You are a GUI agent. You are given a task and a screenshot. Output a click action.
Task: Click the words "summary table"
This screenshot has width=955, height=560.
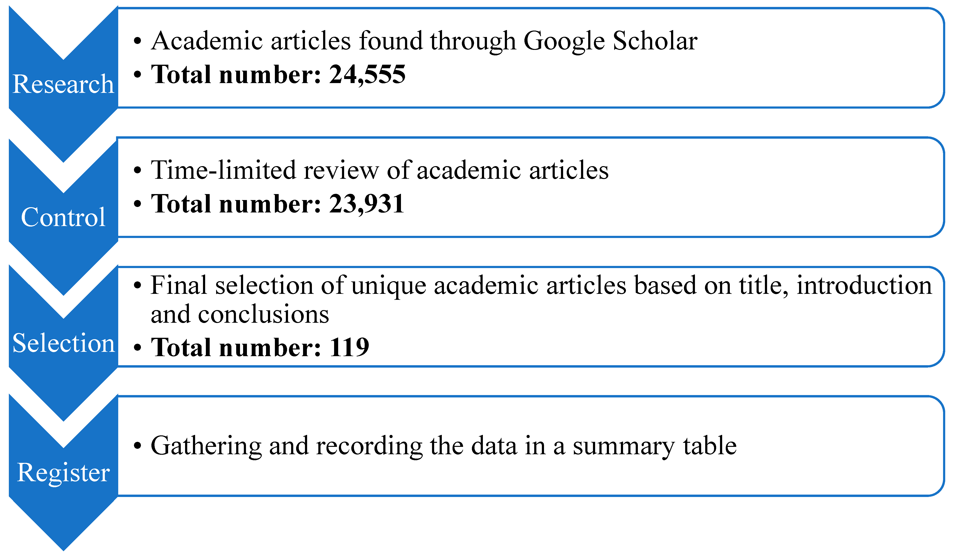pos(655,446)
